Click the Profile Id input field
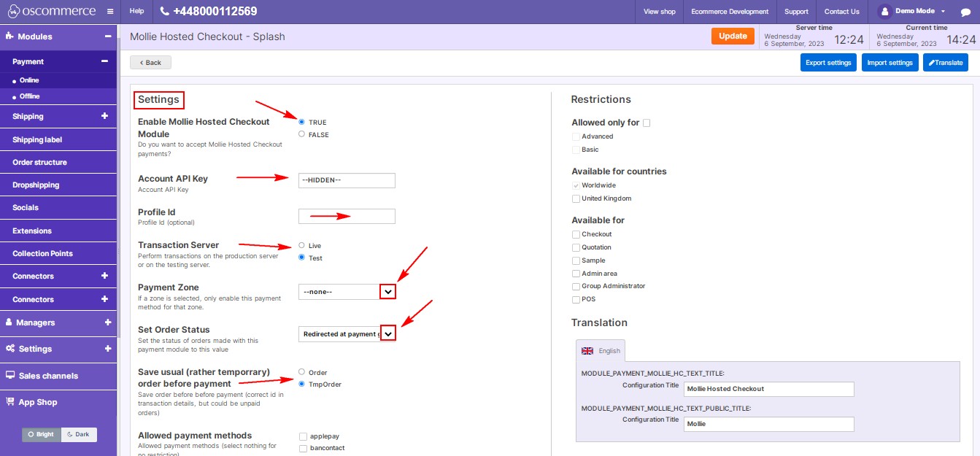The width and height of the screenshot is (980, 456). pyautogui.click(x=347, y=216)
